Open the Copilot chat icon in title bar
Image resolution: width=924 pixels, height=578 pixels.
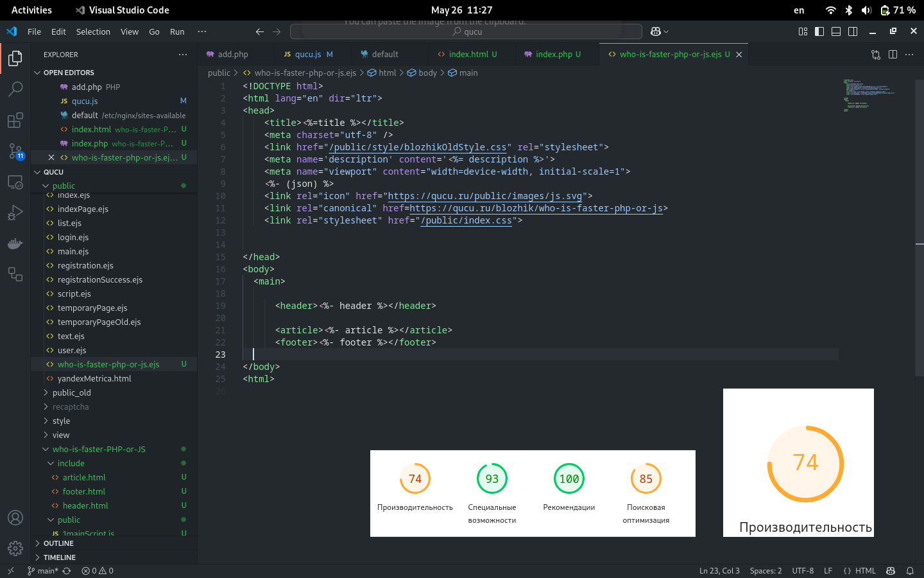(x=656, y=31)
